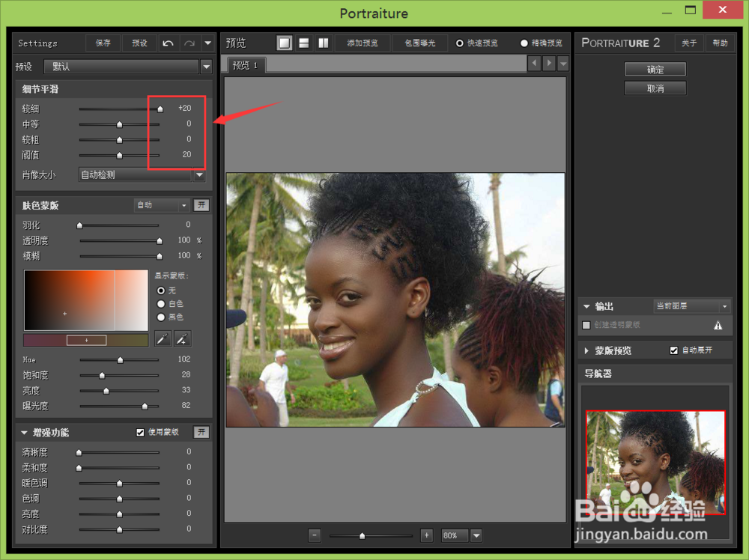This screenshot has height=560, width=749.
Task: Open 帮助 help menu
Action: (x=720, y=43)
